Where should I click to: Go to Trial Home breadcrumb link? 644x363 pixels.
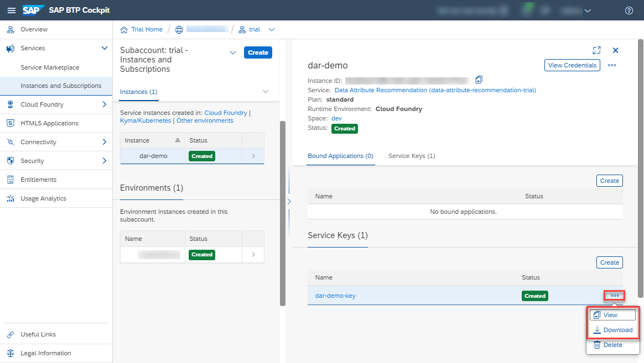point(147,29)
